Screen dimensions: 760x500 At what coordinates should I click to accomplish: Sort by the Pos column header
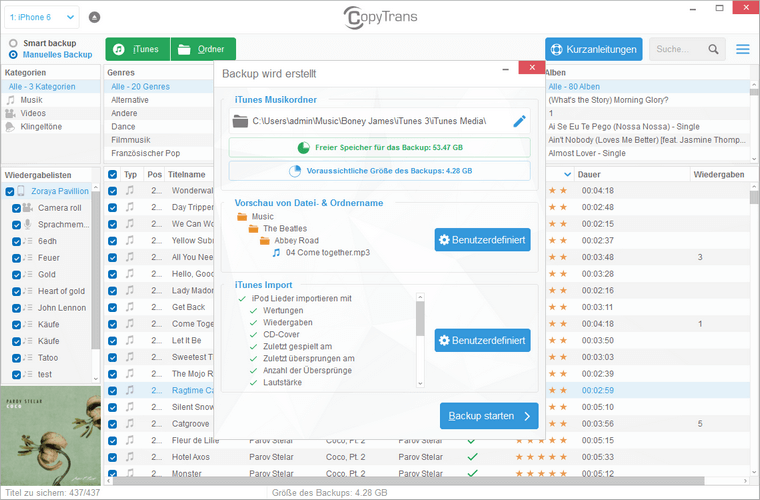pyautogui.click(x=155, y=174)
